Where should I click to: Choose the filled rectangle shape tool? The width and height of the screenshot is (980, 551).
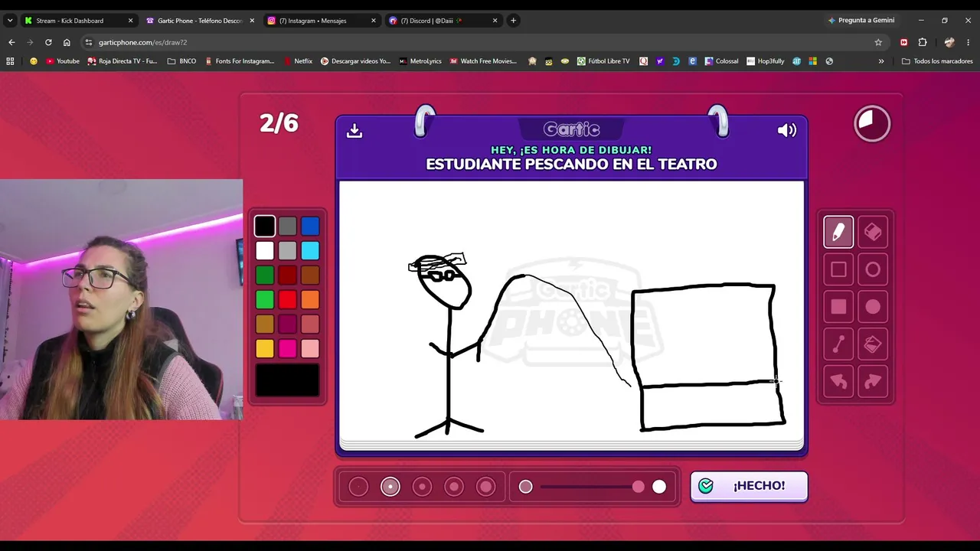(x=838, y=307)
